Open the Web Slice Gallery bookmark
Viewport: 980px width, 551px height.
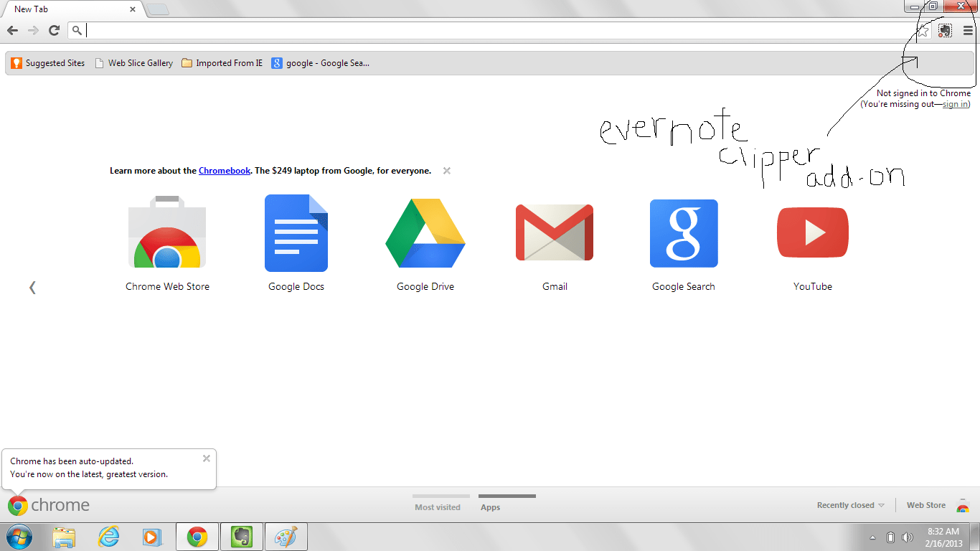(x=134, y=63)
